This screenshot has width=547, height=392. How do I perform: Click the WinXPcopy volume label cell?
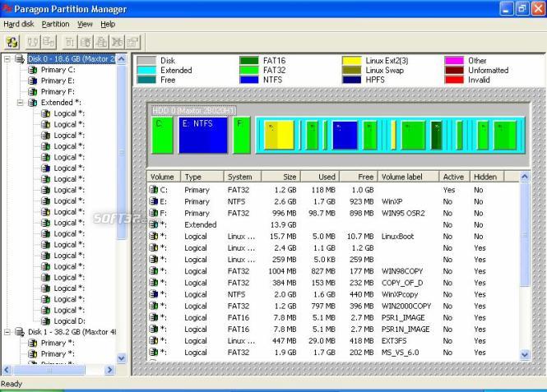(x=400, y=294)
